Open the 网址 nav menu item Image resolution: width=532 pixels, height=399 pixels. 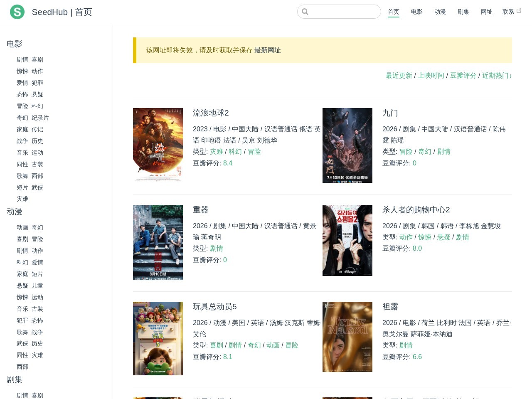[x=487, y=12]
